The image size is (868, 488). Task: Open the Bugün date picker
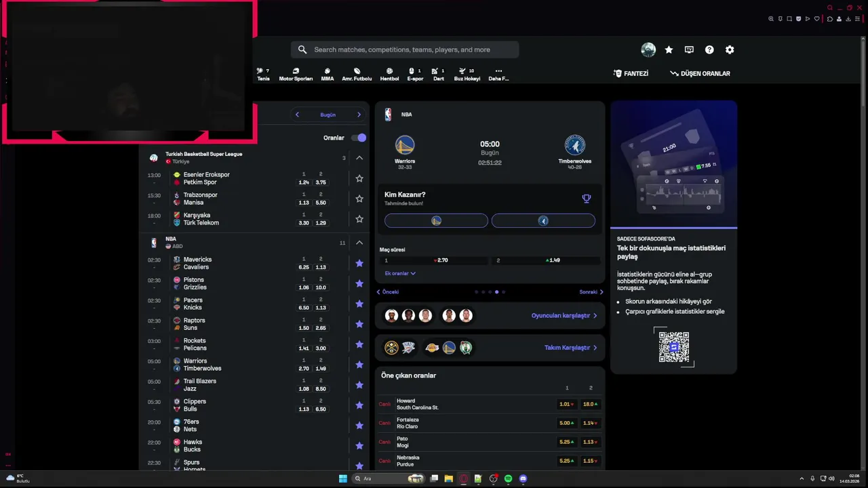point(328,115)
